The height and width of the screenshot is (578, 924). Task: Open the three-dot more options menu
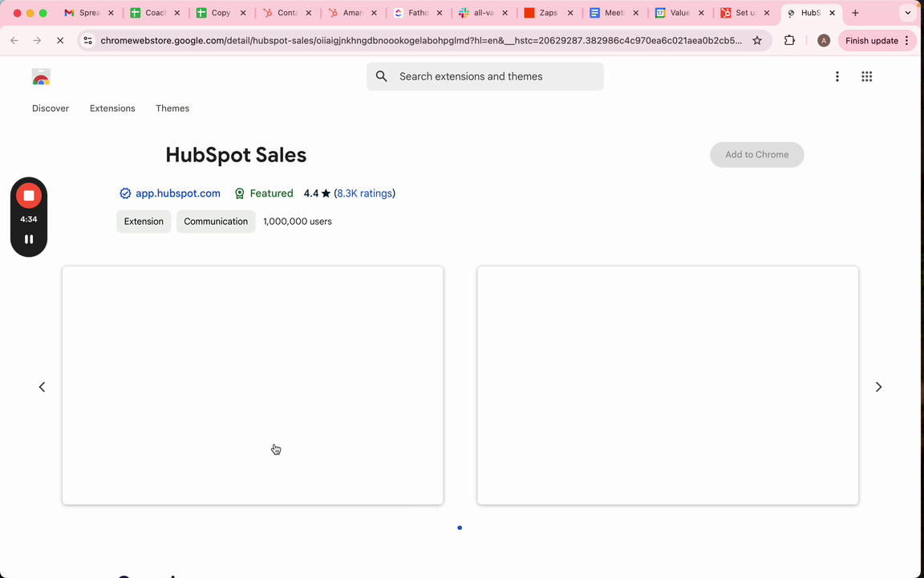pos(837,76)
